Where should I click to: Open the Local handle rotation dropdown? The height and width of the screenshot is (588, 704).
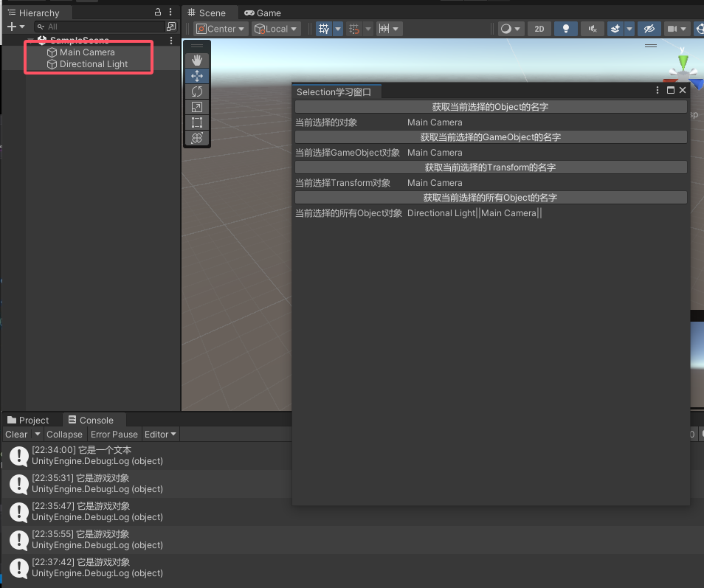click(276, 30)
